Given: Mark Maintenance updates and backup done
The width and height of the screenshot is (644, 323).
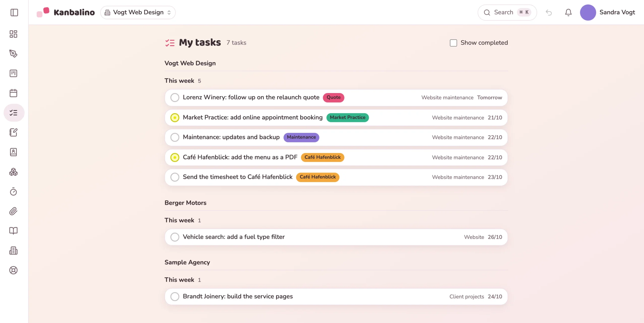Looking at the screenshot, I should (175, 137).
